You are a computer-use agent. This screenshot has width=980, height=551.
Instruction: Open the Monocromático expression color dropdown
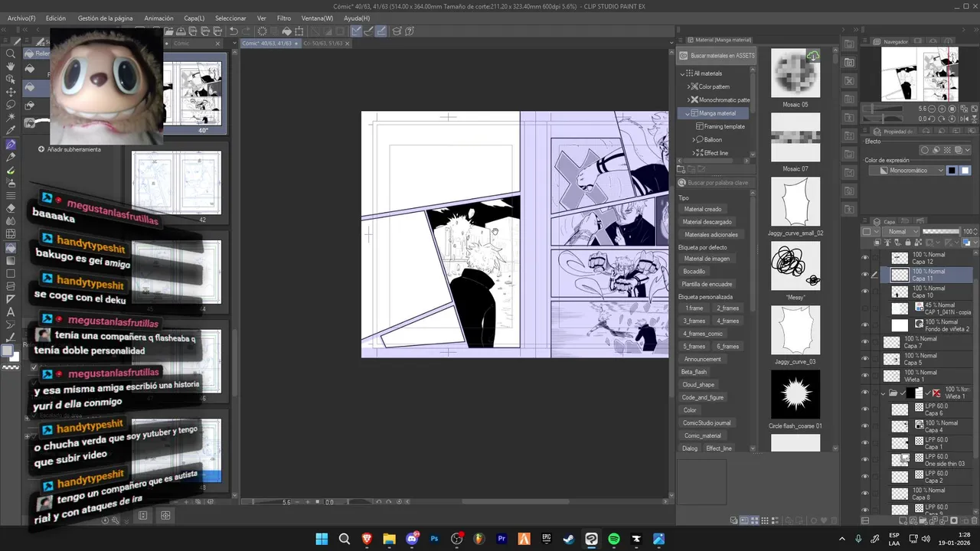[x=906, y=171]
